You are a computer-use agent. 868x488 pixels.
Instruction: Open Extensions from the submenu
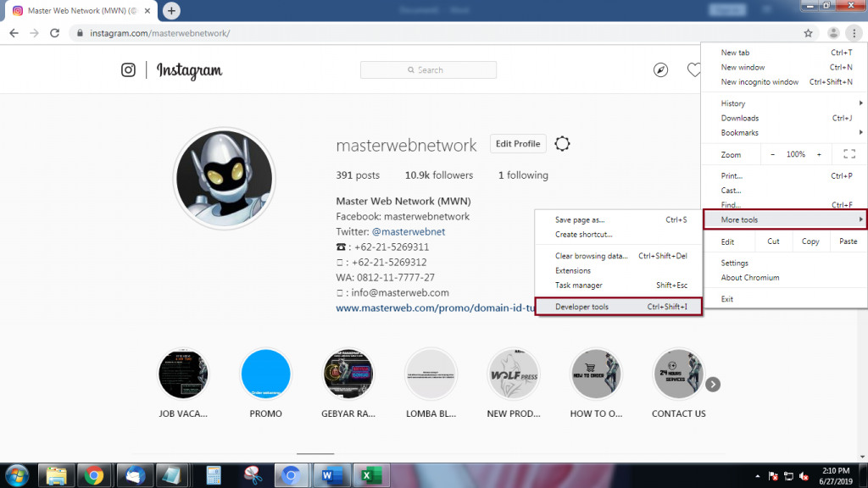(x=618, y=270)
